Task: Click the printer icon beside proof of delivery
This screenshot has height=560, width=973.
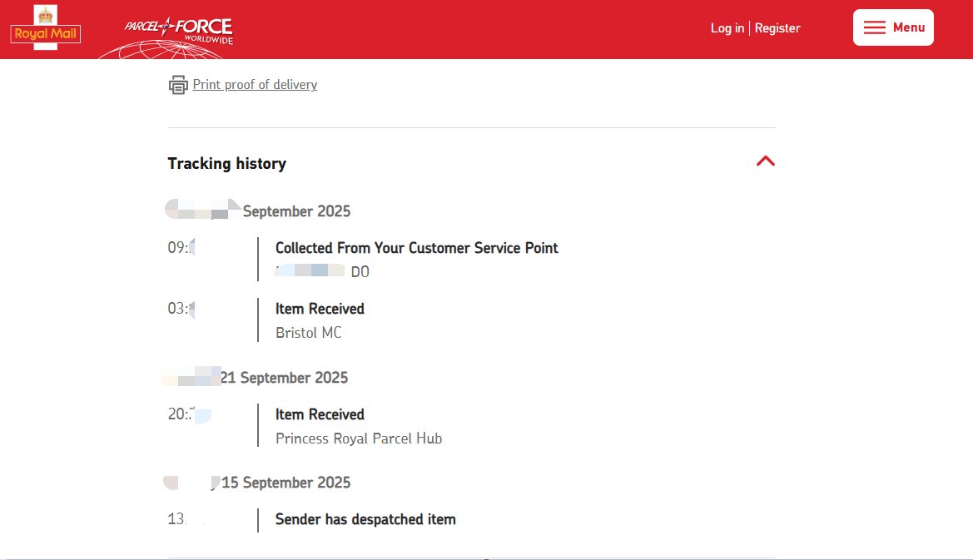Action: (178, 85)
